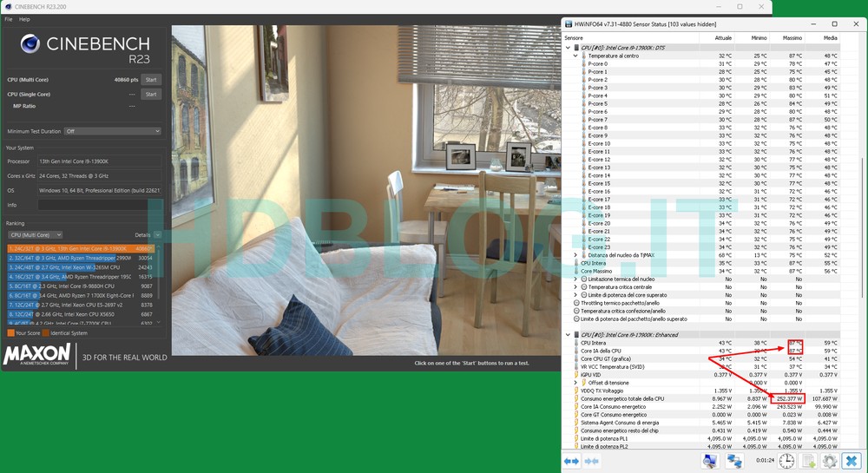Click the Limite di potenza del pacchetto/anello status icon
The image size is (868, 473).
point(576,319)
